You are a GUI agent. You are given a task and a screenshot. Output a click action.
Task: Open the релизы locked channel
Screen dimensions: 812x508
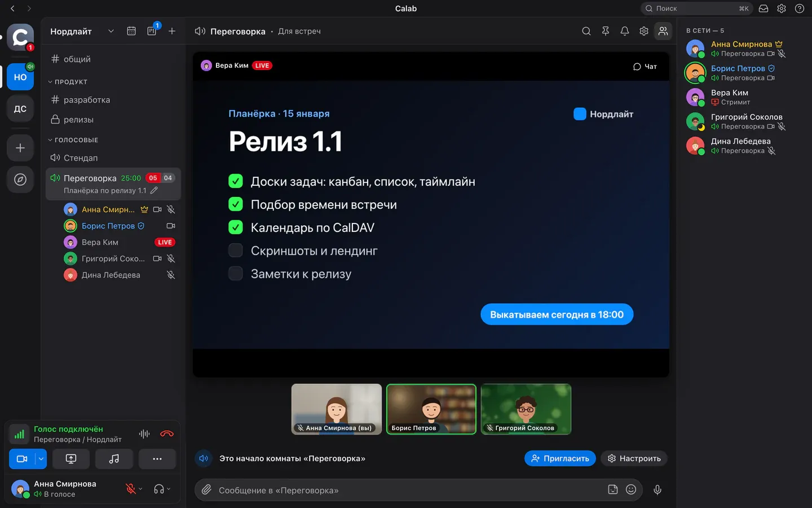(113, 120)
